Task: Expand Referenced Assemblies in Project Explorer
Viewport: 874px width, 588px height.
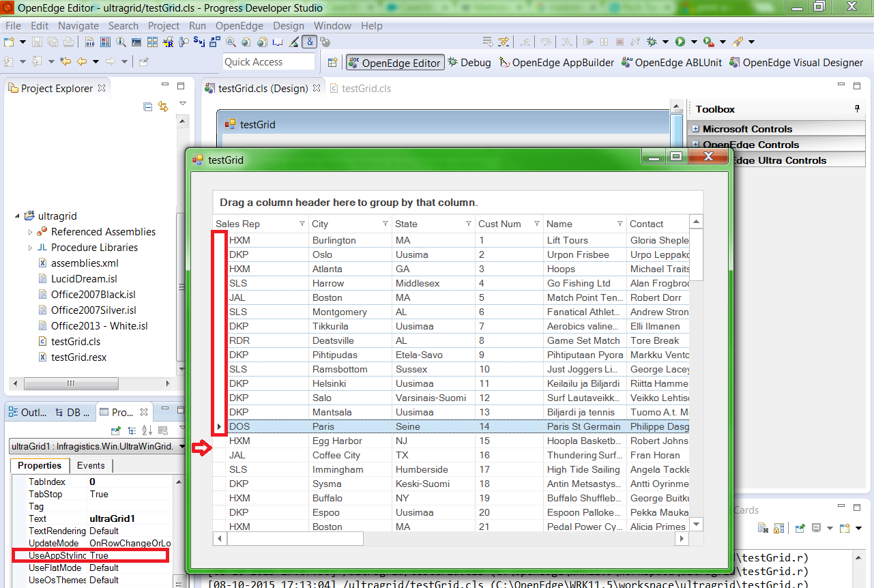Action: point(31,232)
